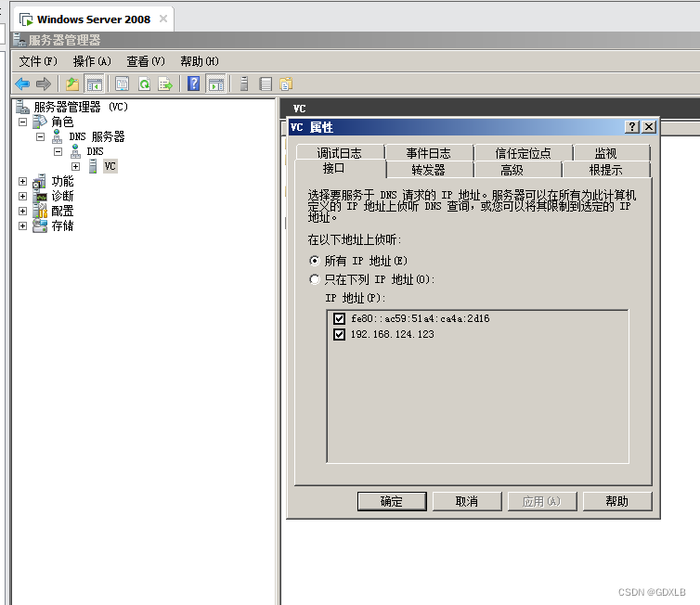Click the 角色 roles icon in tree

pos(40,122)
